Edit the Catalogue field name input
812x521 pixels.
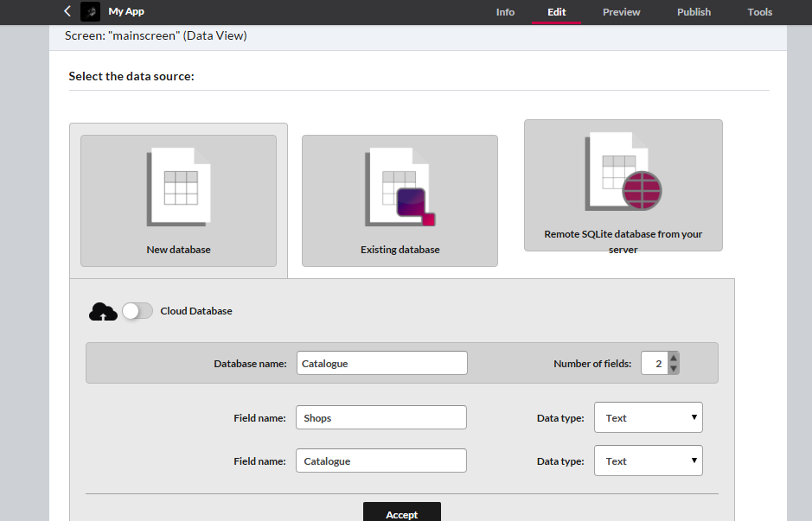(x=381, y=461)
